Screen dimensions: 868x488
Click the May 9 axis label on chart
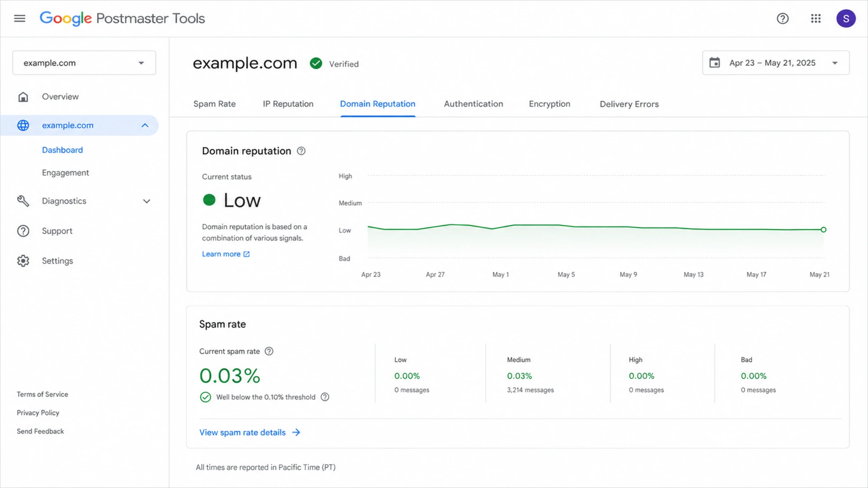pos(628,275)
